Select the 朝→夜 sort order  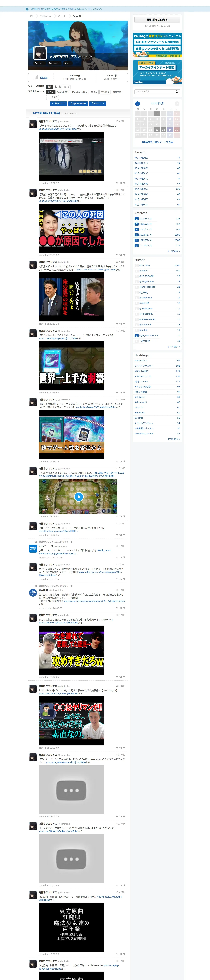click(58, 87)
